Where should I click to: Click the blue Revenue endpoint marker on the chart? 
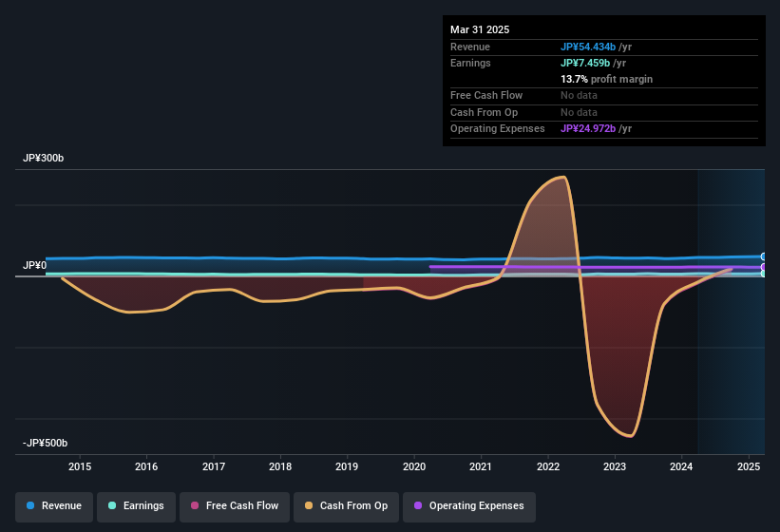tap(764, 256)
